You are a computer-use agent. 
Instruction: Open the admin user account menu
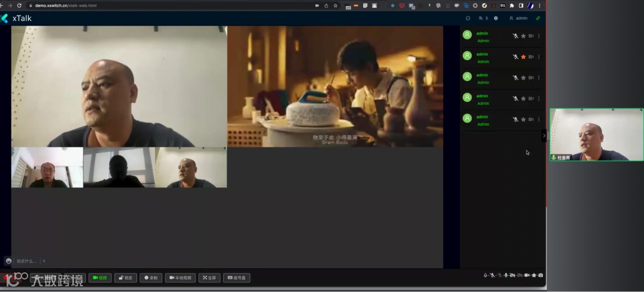pyautogui.click(x=518, y=18)
